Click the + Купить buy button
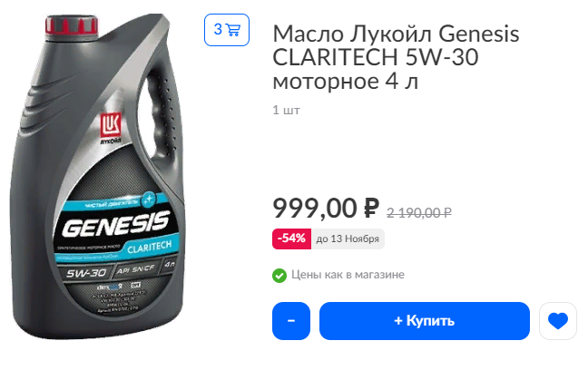The image size is (588, 370). pos(425,321)
